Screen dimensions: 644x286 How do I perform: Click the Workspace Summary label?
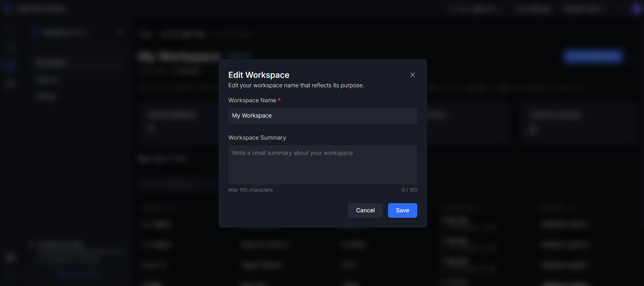(257, 138)
